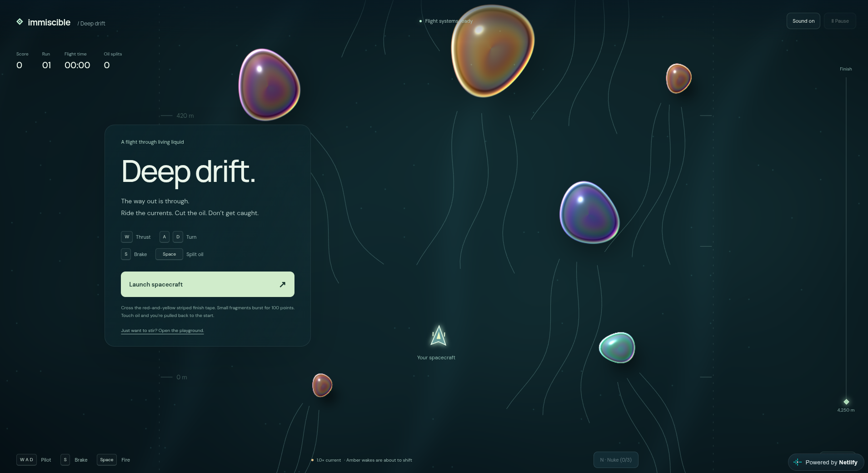Click the "/ Deep drift" breadcrumb text
868x473 pixels.
[91, 24]
